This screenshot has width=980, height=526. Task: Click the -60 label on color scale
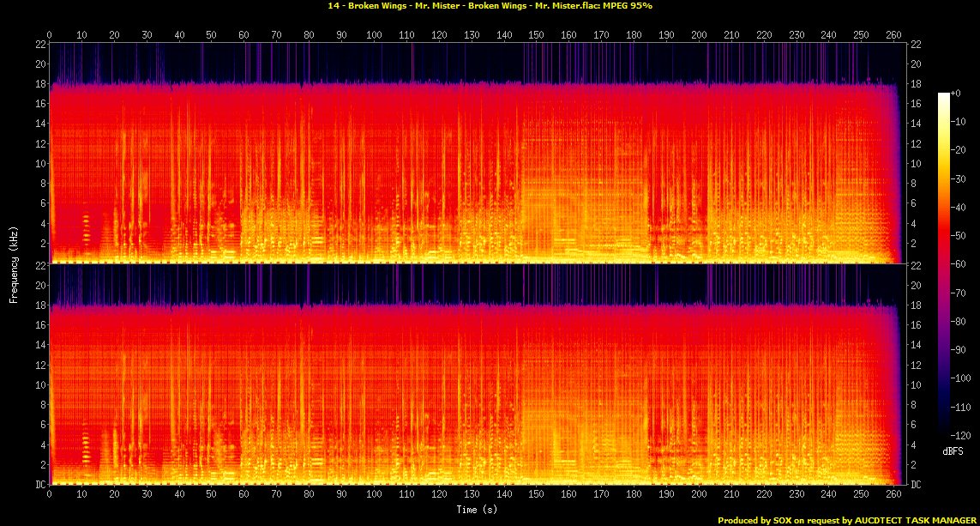pos(960,264)
